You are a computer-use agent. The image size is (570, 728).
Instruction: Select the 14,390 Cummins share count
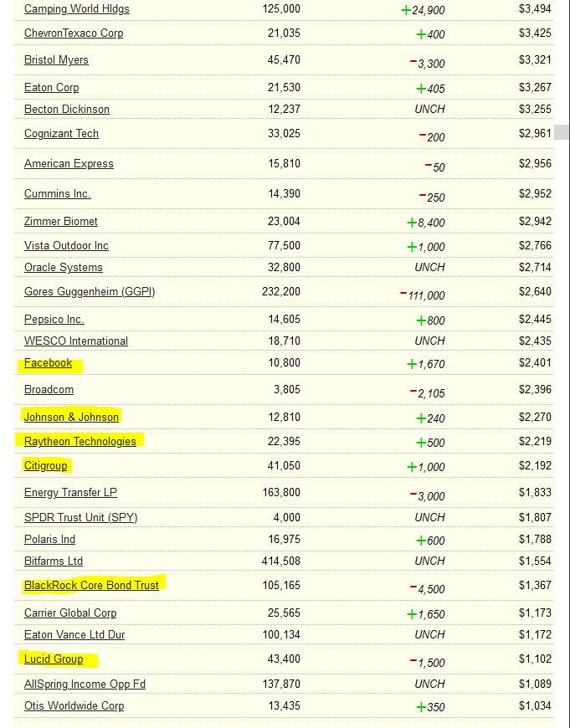(284, 193)
